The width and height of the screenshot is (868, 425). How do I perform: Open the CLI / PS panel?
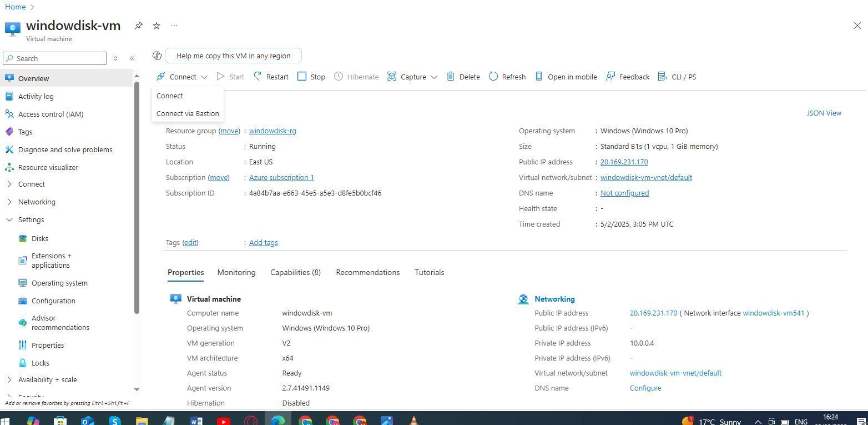677,77
